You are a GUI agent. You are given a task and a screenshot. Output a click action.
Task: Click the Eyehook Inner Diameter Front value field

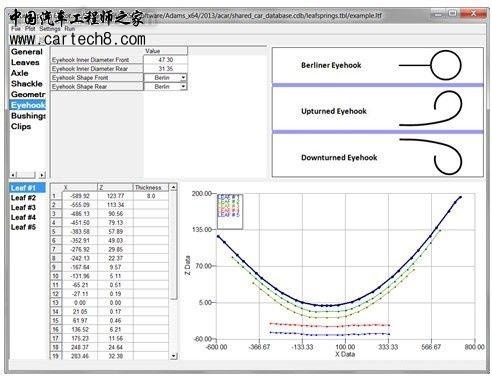coord(165,60)
